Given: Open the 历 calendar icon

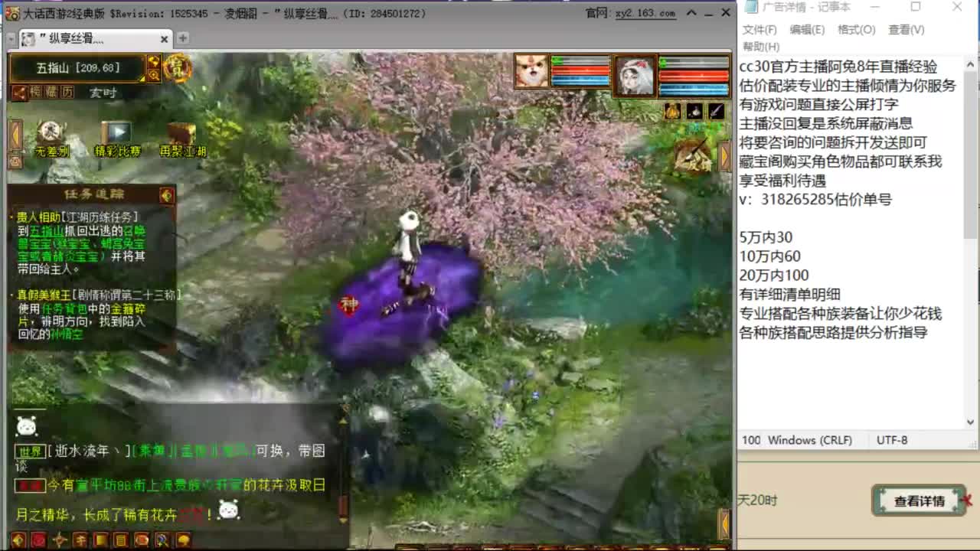Looking at the screenshot, I should pos(67,93).
